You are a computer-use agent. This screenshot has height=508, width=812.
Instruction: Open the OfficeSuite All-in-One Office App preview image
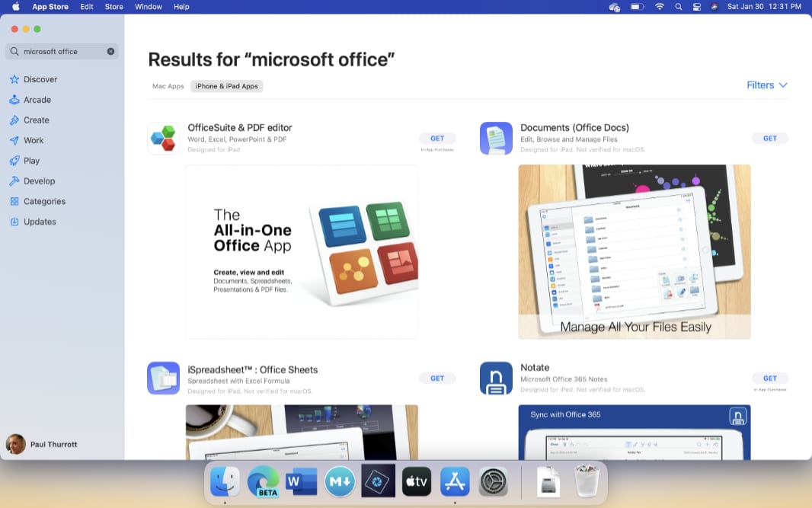tap(302, 251)
